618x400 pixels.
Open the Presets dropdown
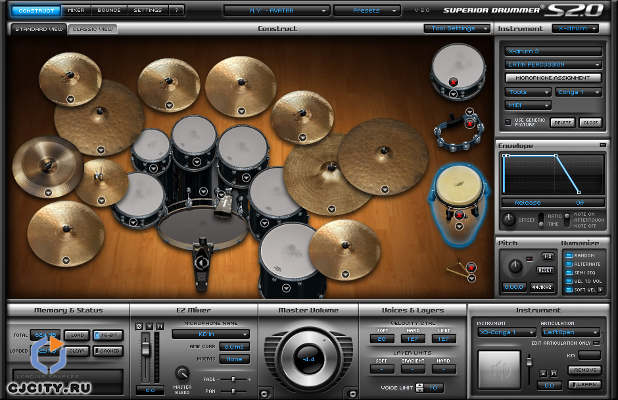pyautogui.click(x=367, y=11)
